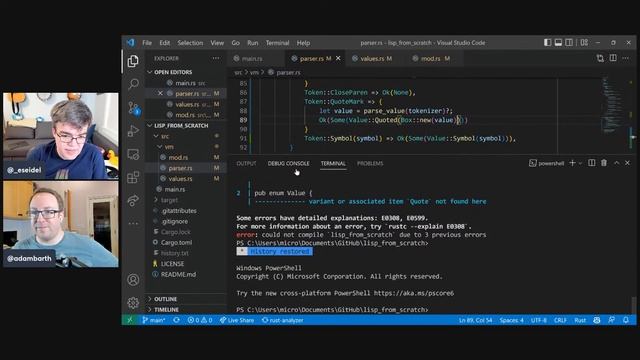This screenshot has width=640, height=360.
Task: Switch to values.rs editor tab
Action: pyautogui.click(x=376, y=58)
